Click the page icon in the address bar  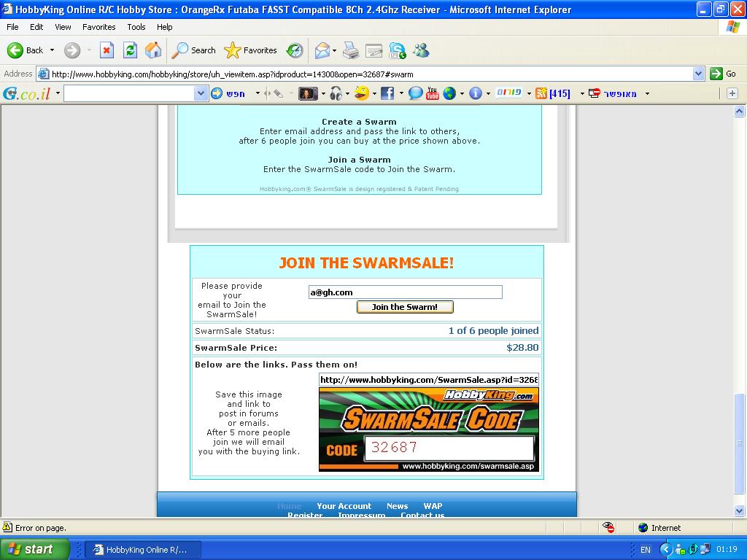pyautogui.click(x=43, y=74)
